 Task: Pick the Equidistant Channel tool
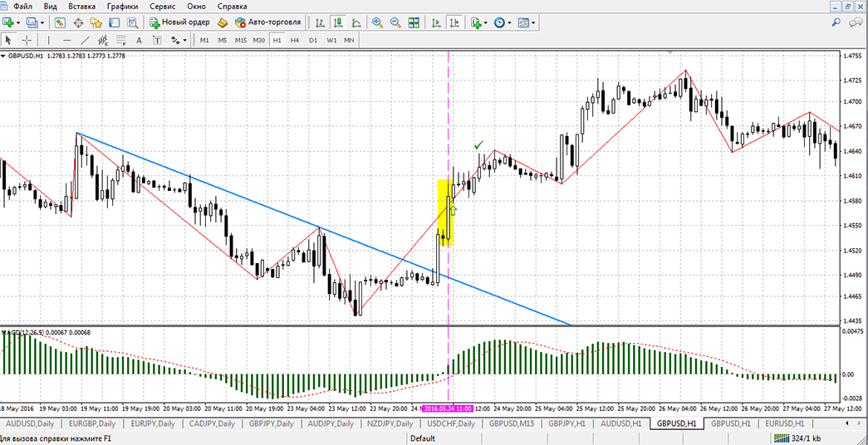pos(103,41)
